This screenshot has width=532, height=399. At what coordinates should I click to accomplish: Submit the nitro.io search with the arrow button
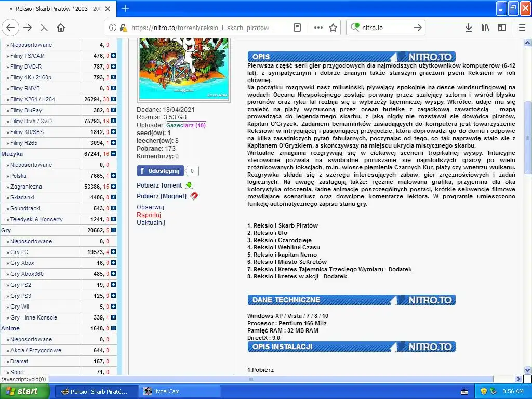coord(418,28)
